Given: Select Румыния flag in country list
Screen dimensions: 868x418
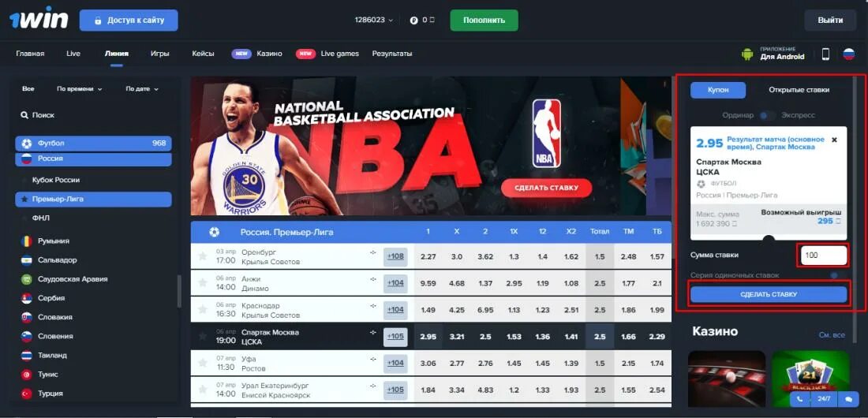Looking at the screenshot, I should [x=27, y=241].
